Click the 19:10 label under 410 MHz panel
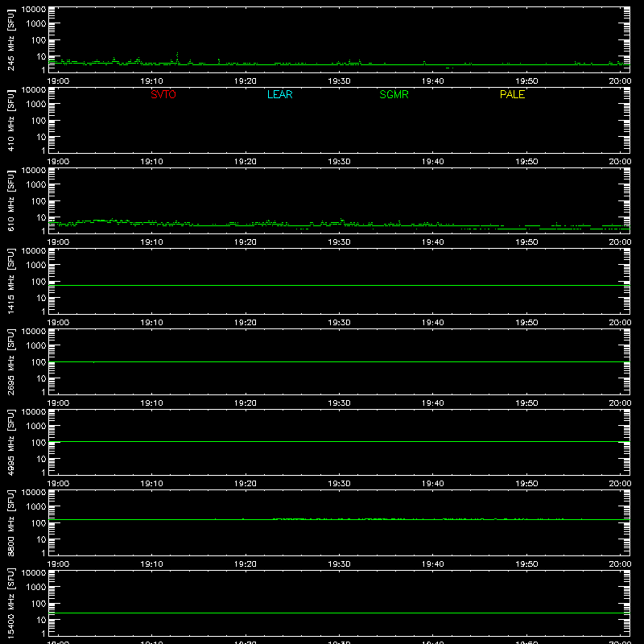The image size is (644, 644). tap(152, 162)
